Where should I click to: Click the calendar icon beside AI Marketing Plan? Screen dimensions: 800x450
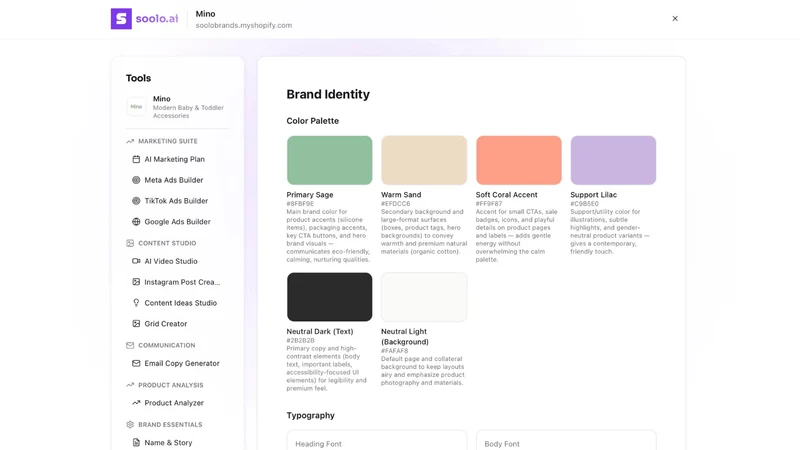pos(136,159)
